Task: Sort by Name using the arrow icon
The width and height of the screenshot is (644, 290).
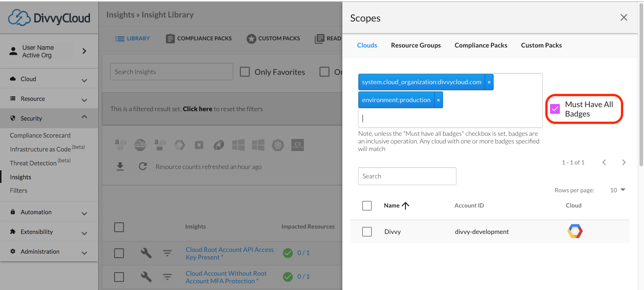Action: [x=405, y=206]
